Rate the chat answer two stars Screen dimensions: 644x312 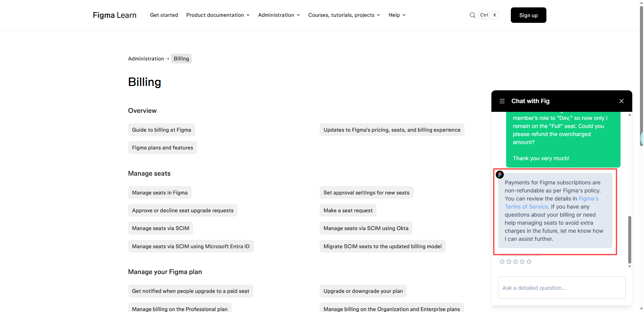point(508,261)
